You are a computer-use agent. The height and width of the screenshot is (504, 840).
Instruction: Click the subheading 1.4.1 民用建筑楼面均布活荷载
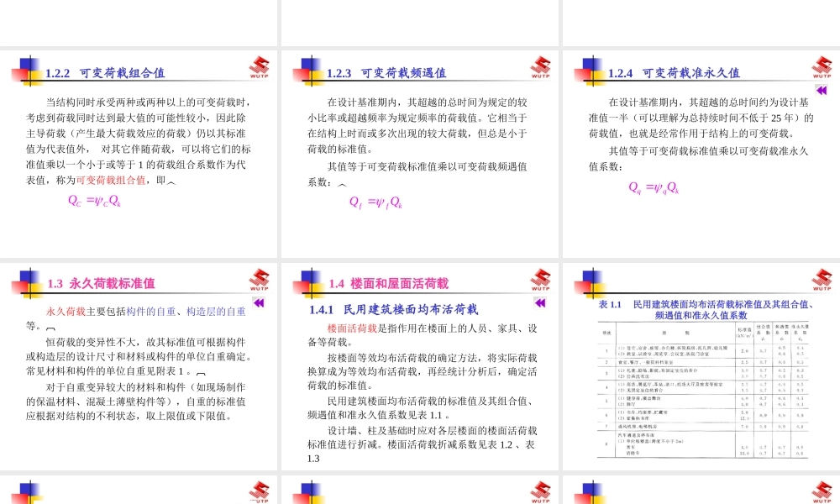[393, 309]
